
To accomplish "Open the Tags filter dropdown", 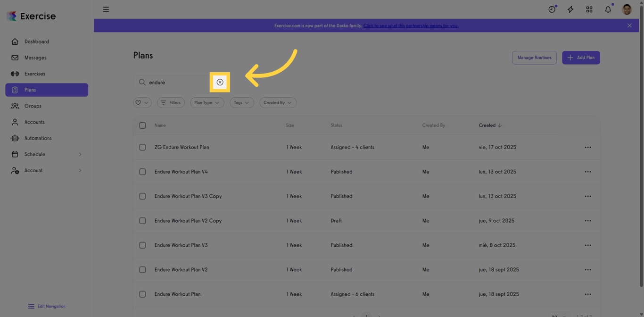I will 241,102.
